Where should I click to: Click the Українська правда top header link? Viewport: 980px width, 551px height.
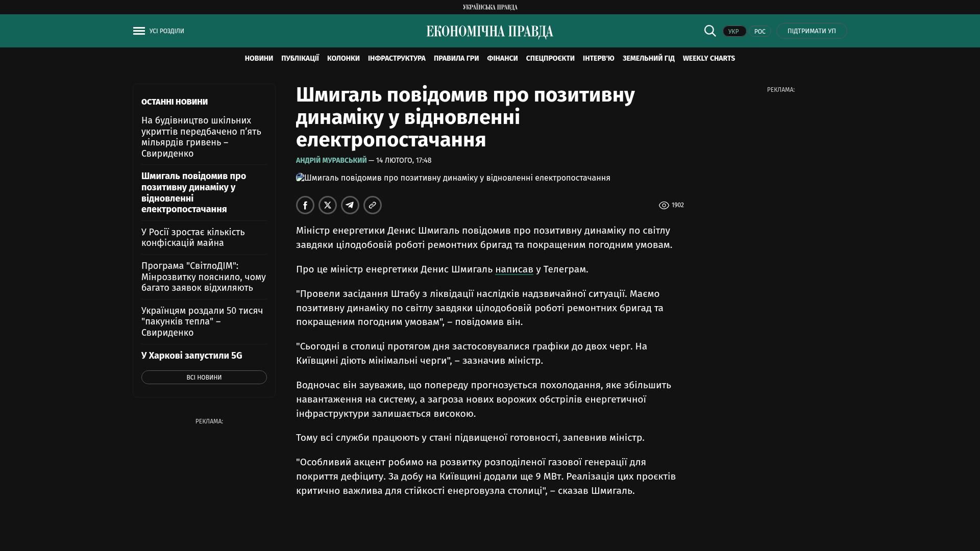tap(490, 7)
